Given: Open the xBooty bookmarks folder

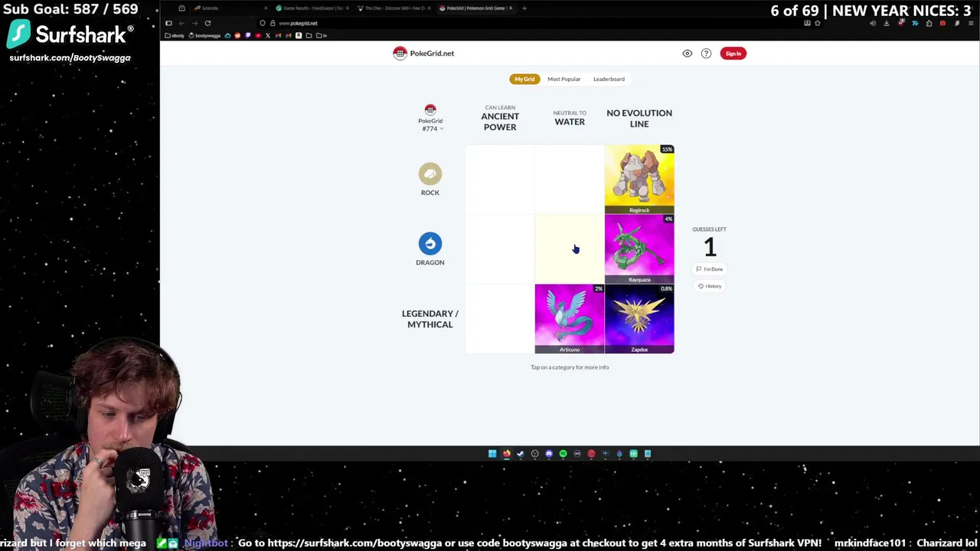Looking at the screenshot, I should tap(175, 36).
